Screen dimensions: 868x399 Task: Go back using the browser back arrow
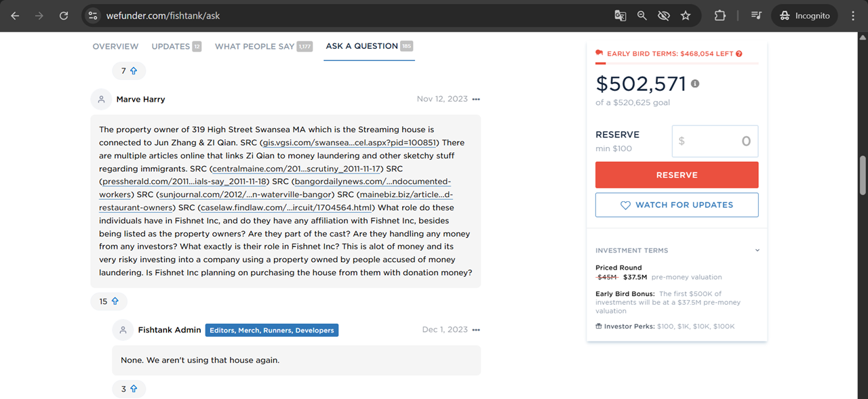coord(15,16)
